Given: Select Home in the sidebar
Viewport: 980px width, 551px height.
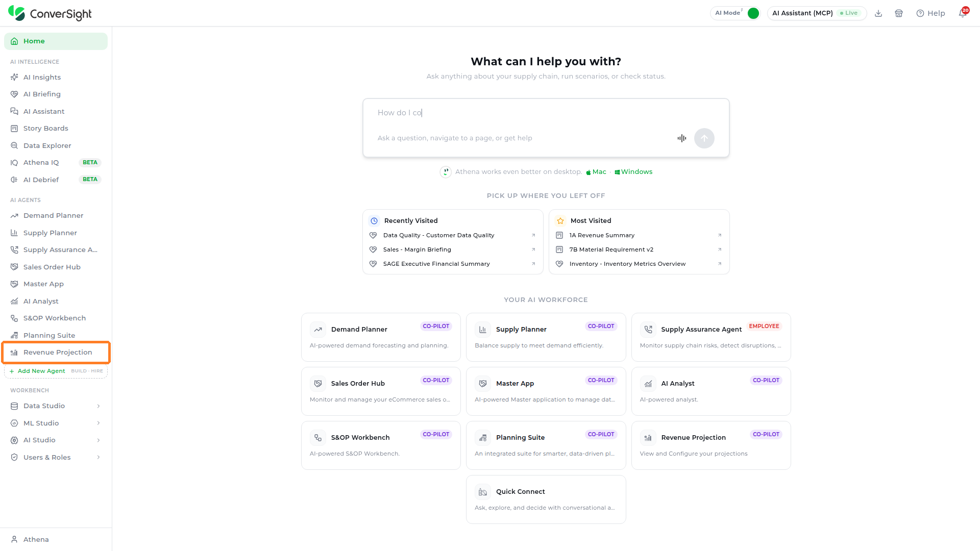Looking at the screenshot, I should [x=56, y=41].
